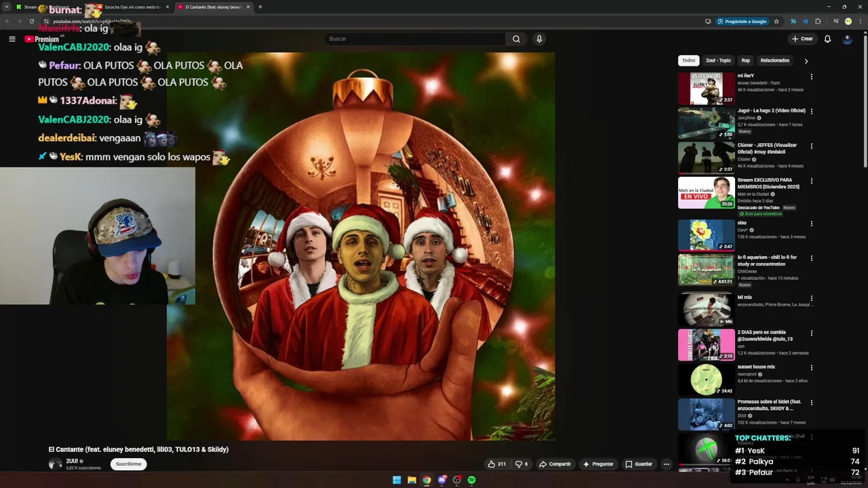Open Chrome three-dot menu
Screen dimensions: 868x488
(x=860, y=21)
